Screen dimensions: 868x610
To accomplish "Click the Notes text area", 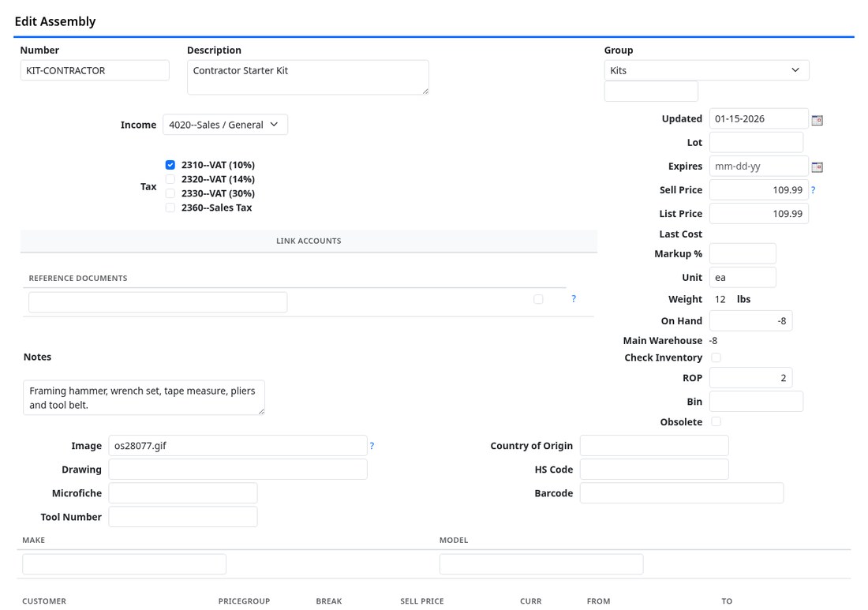I will [144, 398].
